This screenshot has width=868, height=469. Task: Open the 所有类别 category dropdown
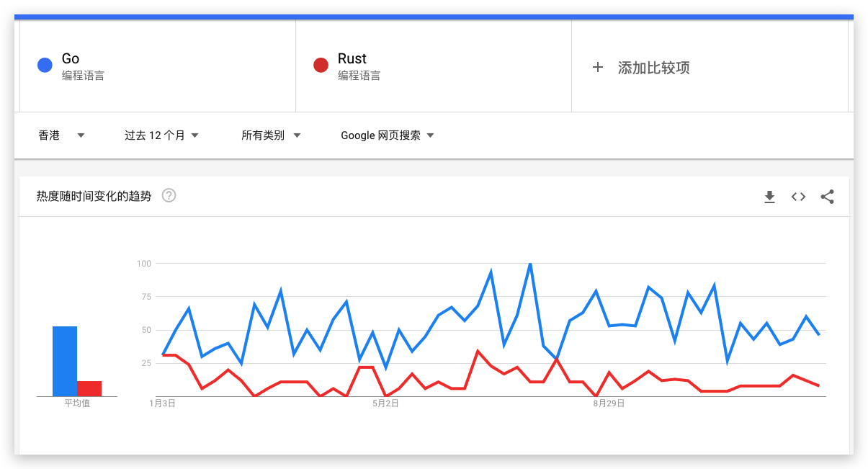[271, 135]
